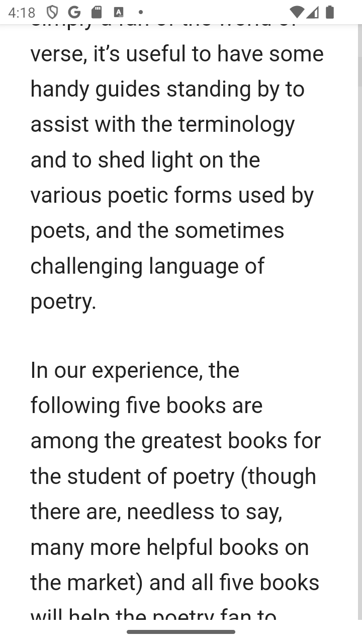Click the text "many more helpful books on"

(170, 547)
